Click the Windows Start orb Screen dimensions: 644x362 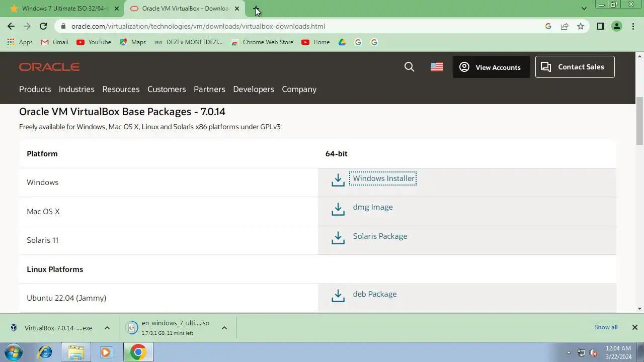pyautogui.click(x=14, y=352)
